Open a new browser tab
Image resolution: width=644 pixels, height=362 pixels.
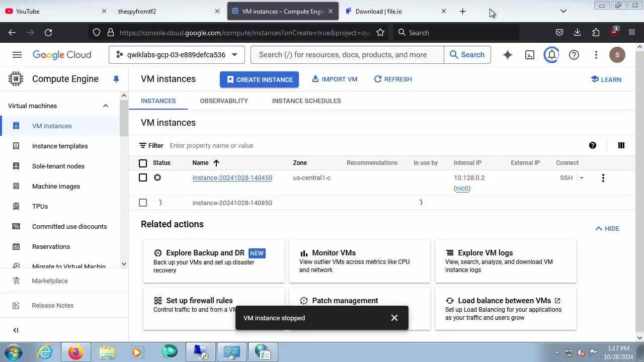pyautogui.click(x=463, y=11)
